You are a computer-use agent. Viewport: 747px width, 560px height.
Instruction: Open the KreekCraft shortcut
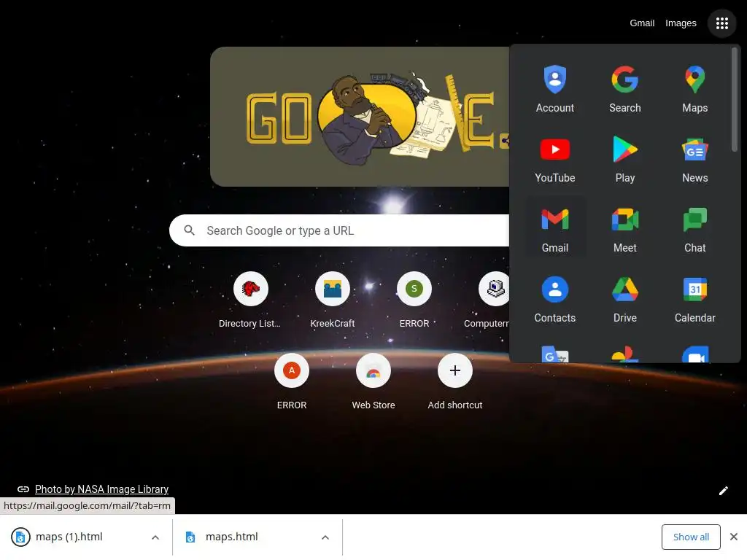click(332, 300)
